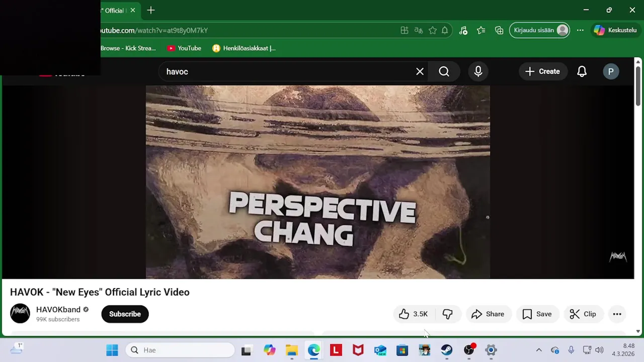The image size is (644, 362).
Task: Open McAfee from the taskbar
Action: point(358,350)
